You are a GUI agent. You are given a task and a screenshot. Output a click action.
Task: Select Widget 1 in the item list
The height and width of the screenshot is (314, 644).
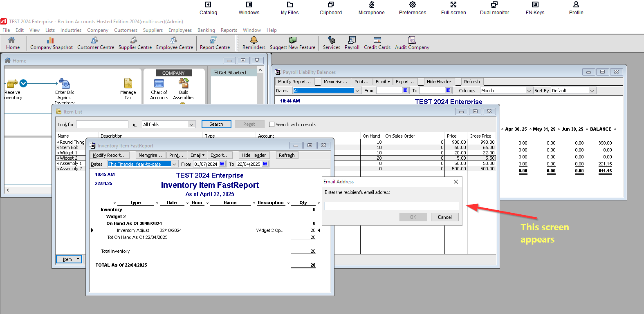click(68, 153)
